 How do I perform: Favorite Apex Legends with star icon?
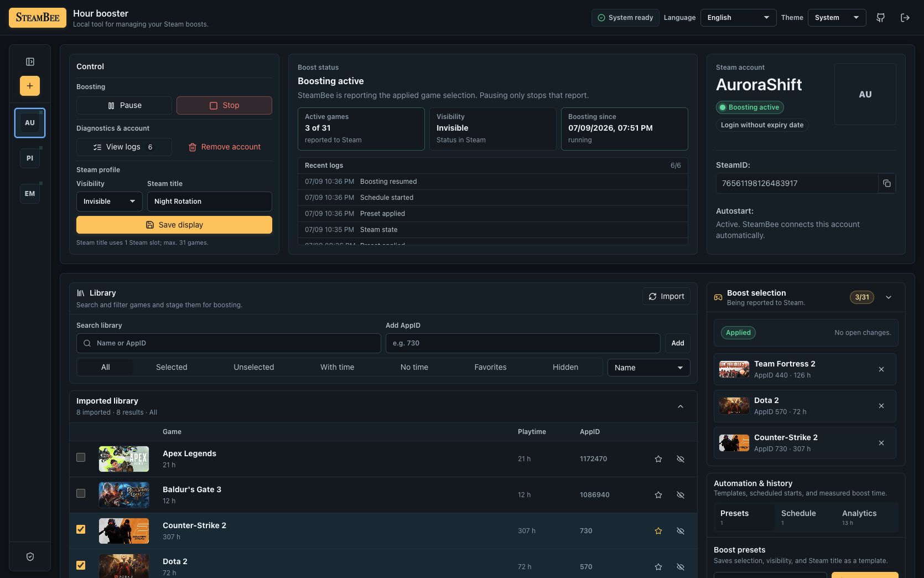click(658, 459)
